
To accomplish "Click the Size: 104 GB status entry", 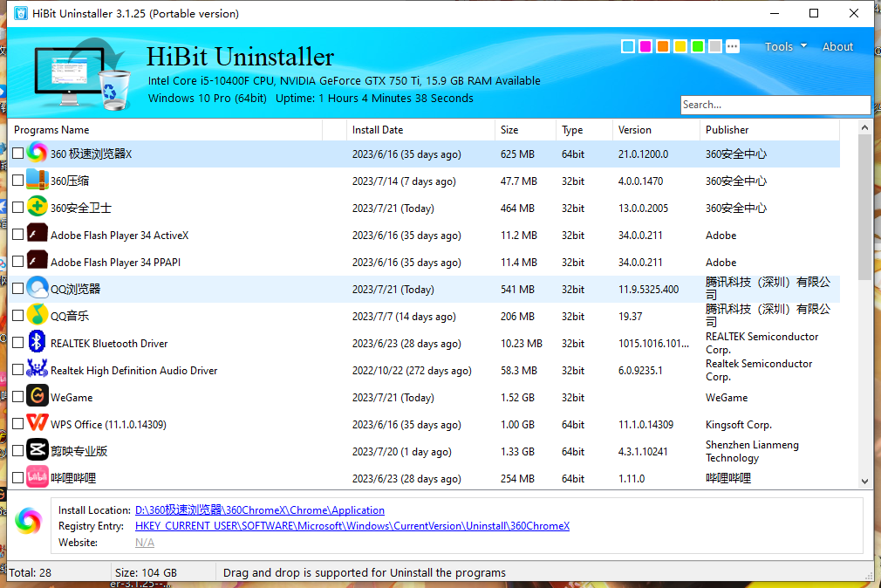I will click(146, 573).
